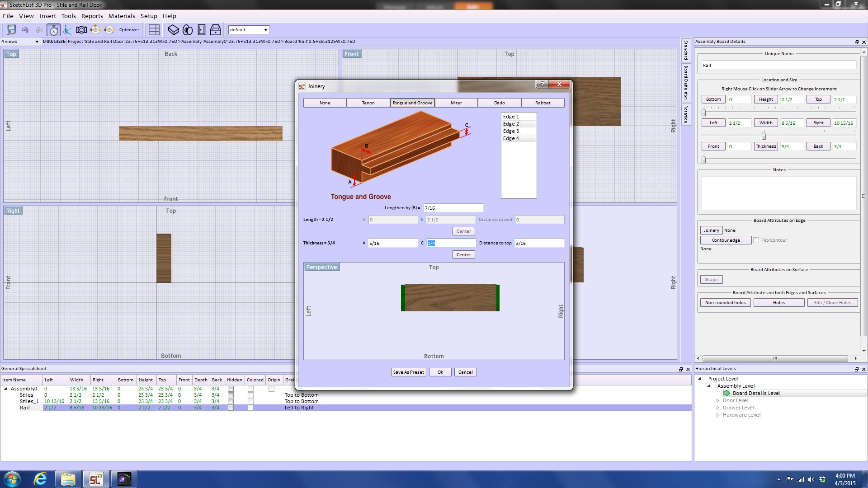Click the green Board Details Level arrow icon

click(x=726, y=393)
